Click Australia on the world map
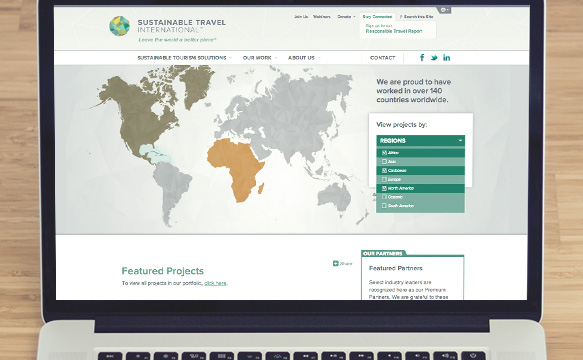 point(334,196)
